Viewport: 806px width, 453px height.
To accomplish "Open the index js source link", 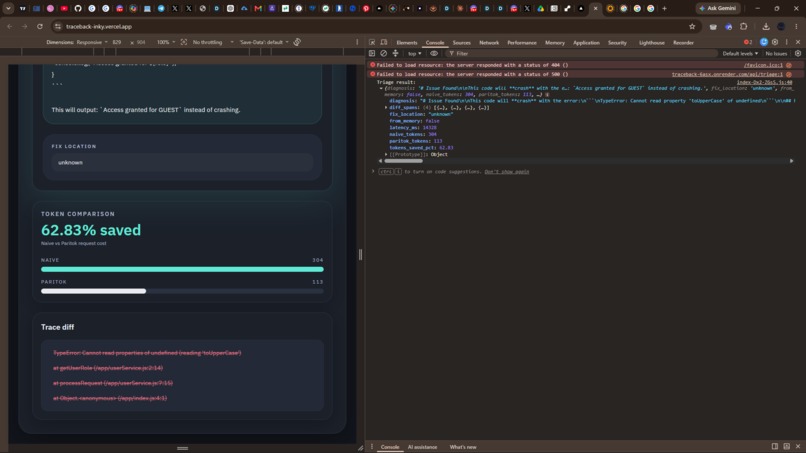I will click(x=764, y=82).
